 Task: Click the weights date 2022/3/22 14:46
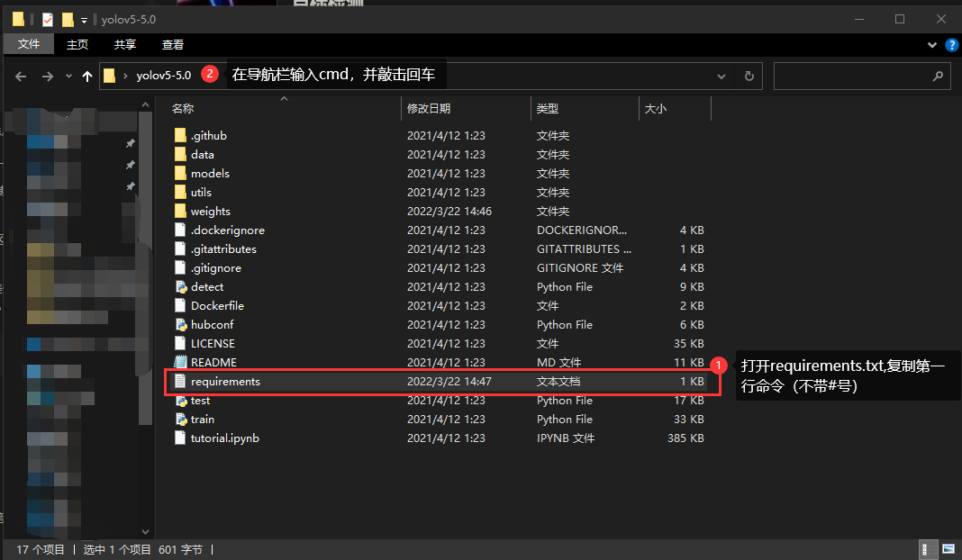point(449,212)
